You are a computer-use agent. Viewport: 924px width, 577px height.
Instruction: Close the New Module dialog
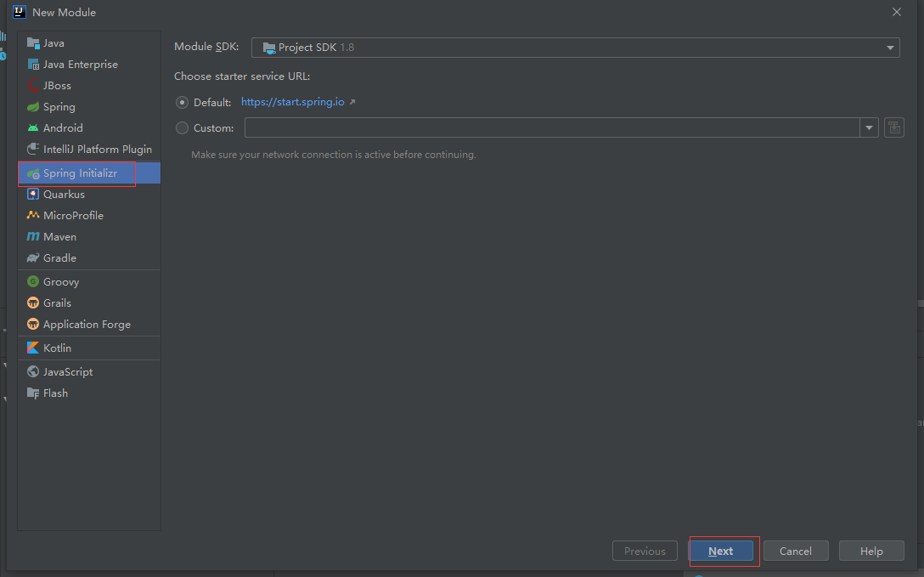coord(896,12)
